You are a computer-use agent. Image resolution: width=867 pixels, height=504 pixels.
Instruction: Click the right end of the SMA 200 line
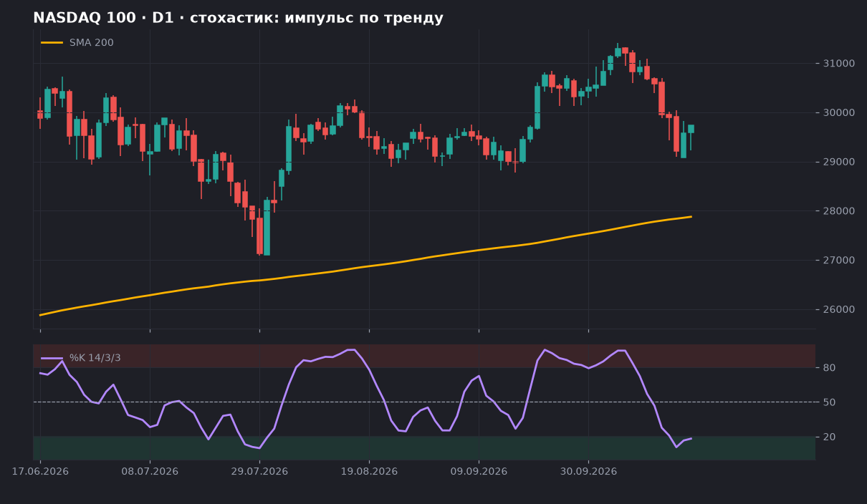(691, 216)
